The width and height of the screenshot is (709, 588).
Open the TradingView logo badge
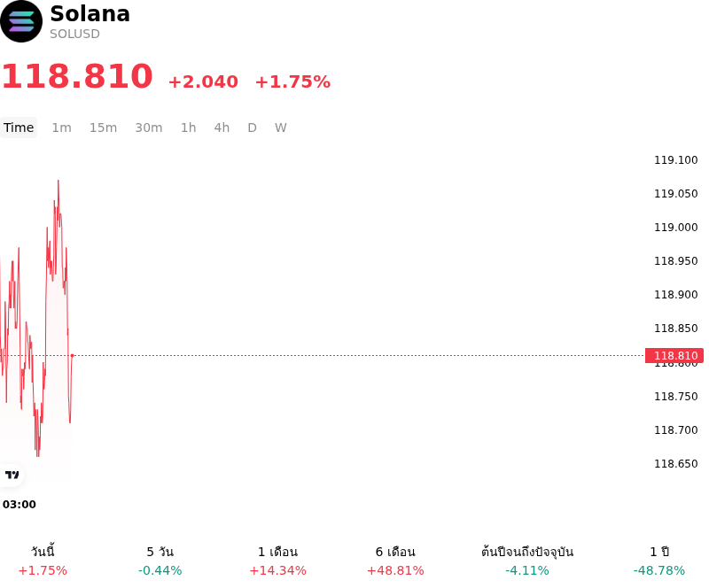[12, 475]
